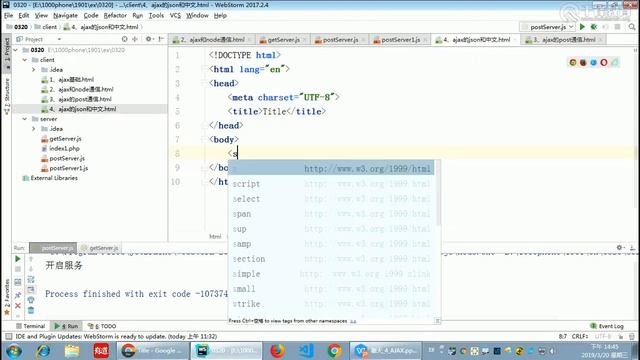Collapse the server folder
The height and width of the screenshot is (360, 640).
(x=25, y=119)
